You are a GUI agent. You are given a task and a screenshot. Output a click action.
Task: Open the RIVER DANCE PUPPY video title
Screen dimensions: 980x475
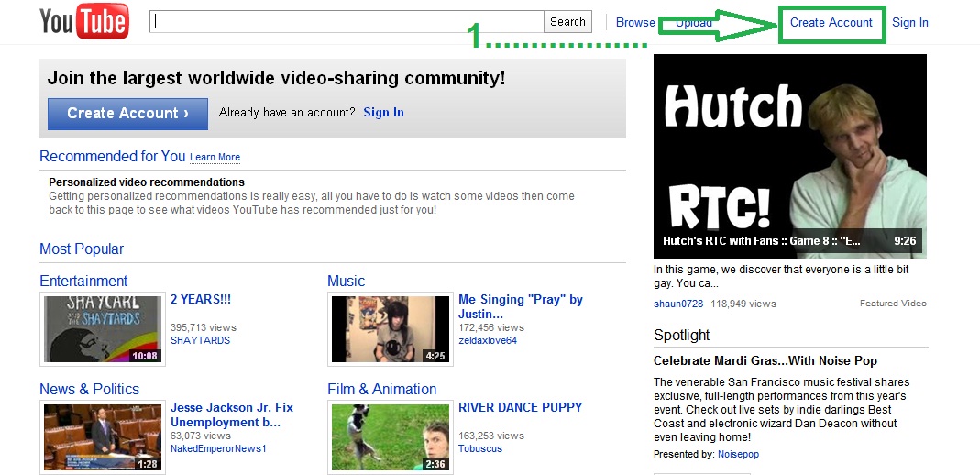click(520, 407)
